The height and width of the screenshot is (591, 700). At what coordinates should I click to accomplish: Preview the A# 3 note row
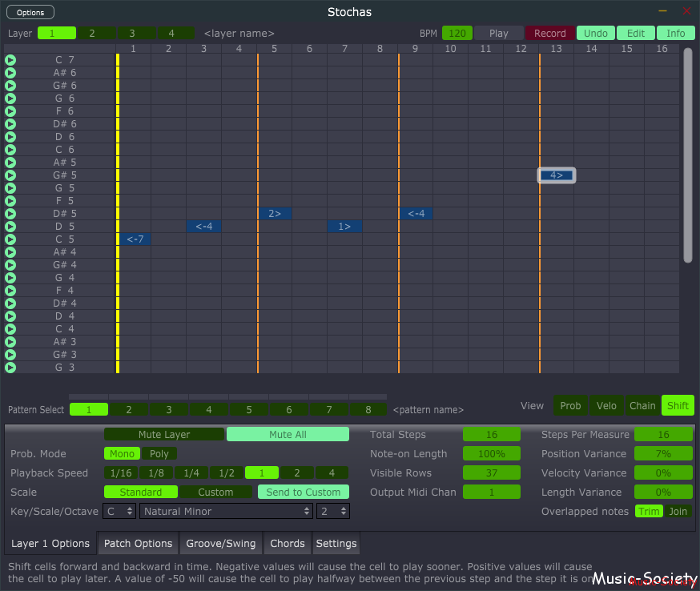[10, 342]
